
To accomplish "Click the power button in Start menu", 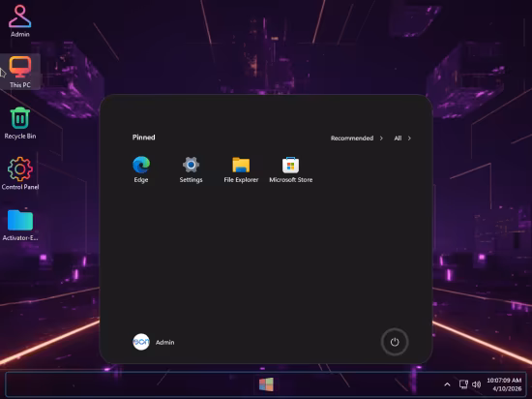I will [x=395, y=342].
